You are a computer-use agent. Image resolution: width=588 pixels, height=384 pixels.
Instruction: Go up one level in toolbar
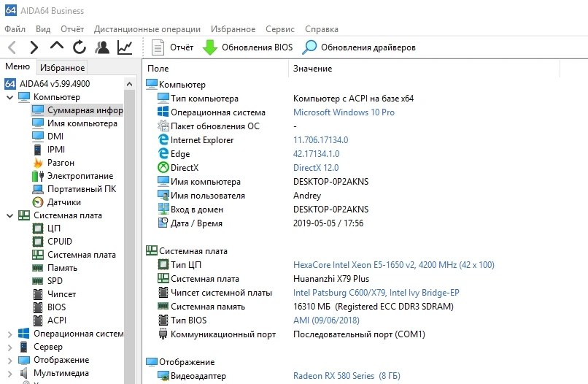(x=57, y=46)
